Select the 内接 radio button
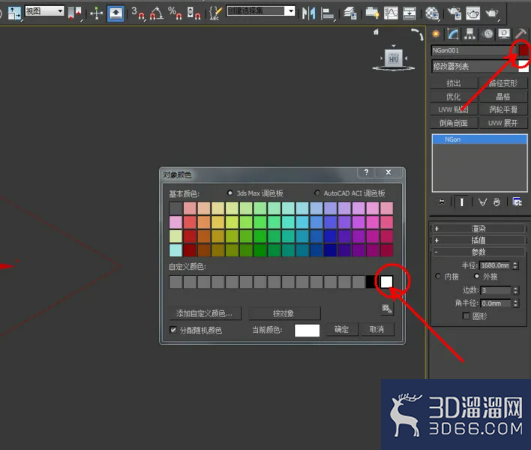531x450 pixels. point(438,276)
